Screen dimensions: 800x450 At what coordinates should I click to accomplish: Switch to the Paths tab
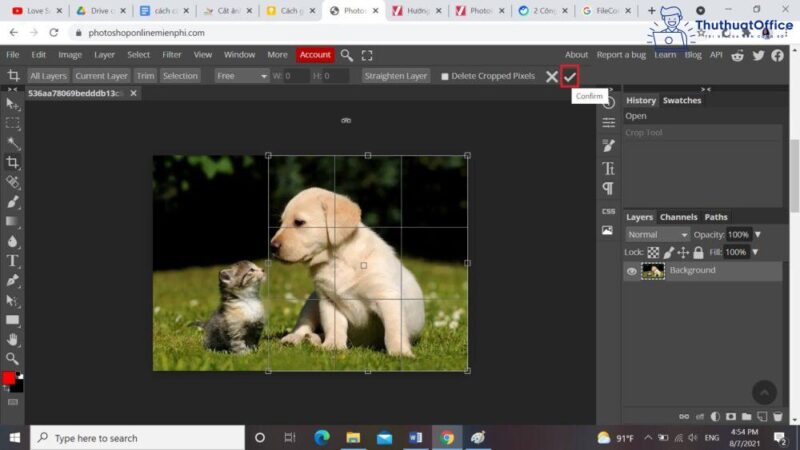(716, 217)
